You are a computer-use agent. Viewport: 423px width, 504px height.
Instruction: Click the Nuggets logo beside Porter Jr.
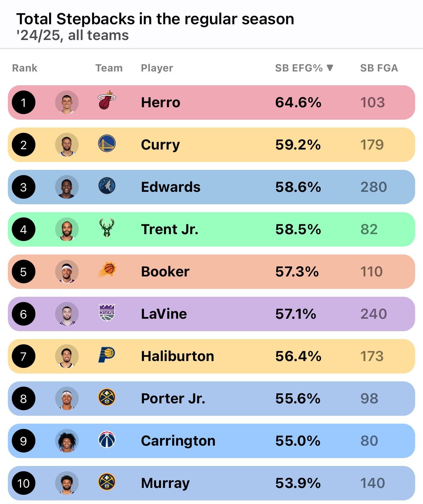click(107, 397)
